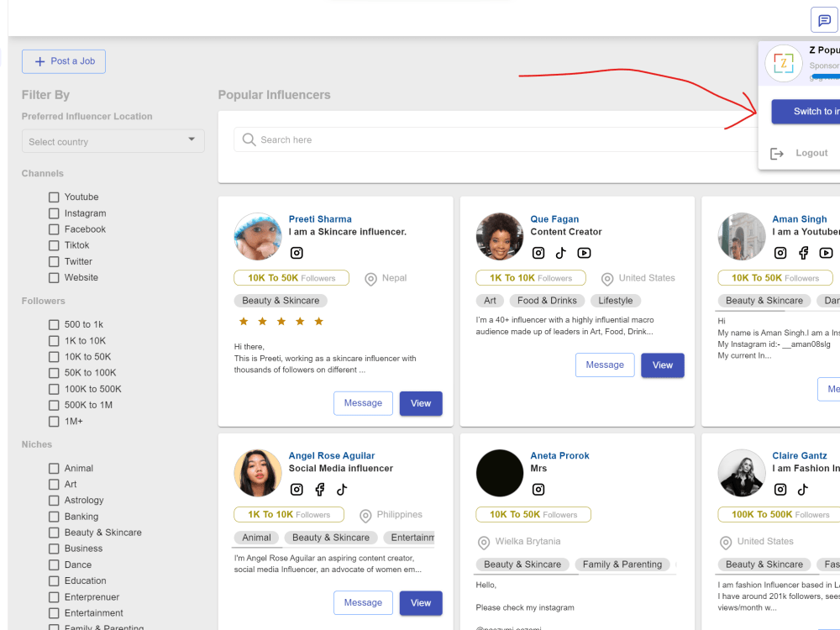Click Claire Gantz's TikTok icon

802,489
